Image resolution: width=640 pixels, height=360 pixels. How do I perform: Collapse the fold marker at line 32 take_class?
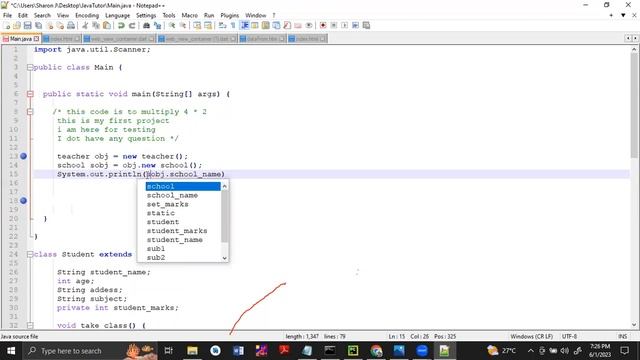click(30, 325)
